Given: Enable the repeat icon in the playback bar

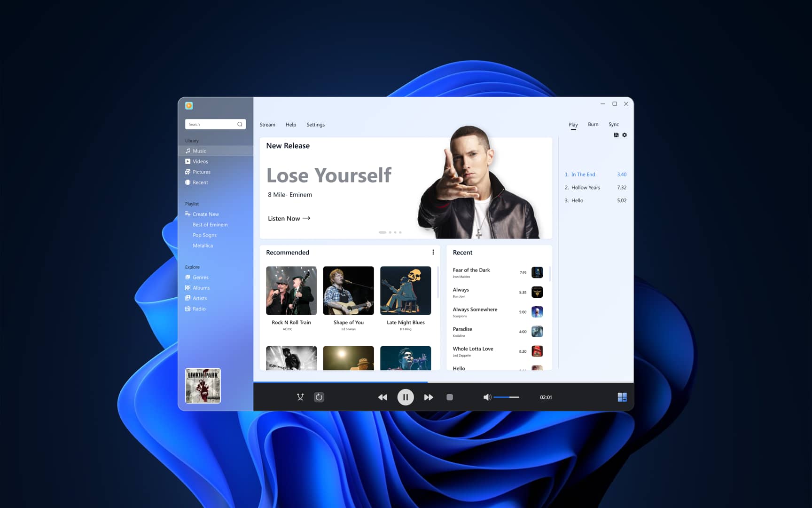Looking at the screenshot, I should coord(319,397).
